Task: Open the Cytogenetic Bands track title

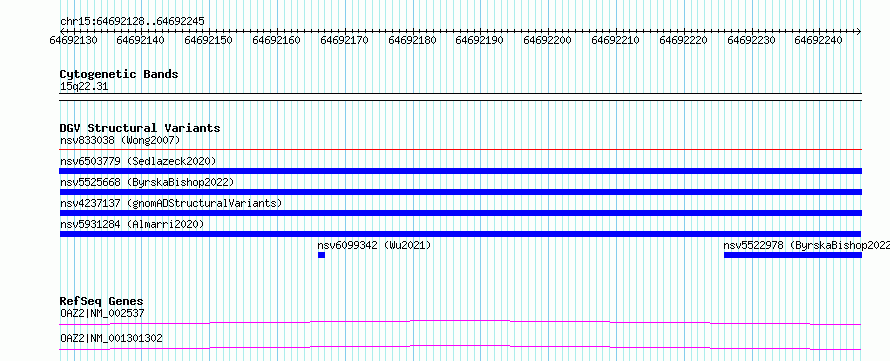Action: 119,74
